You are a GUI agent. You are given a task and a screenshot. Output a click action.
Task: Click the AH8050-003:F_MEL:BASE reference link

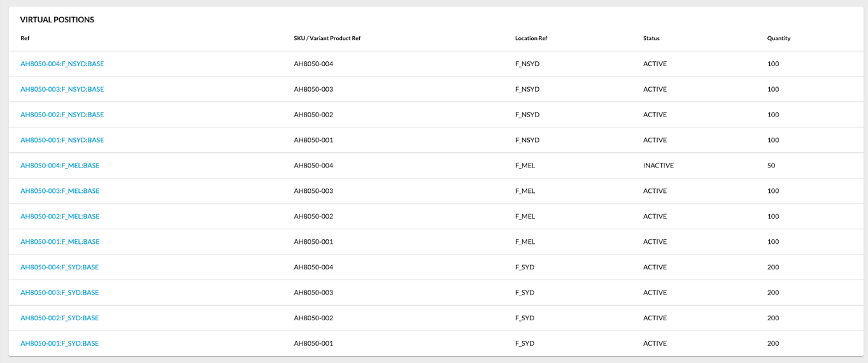click(60, 191)
